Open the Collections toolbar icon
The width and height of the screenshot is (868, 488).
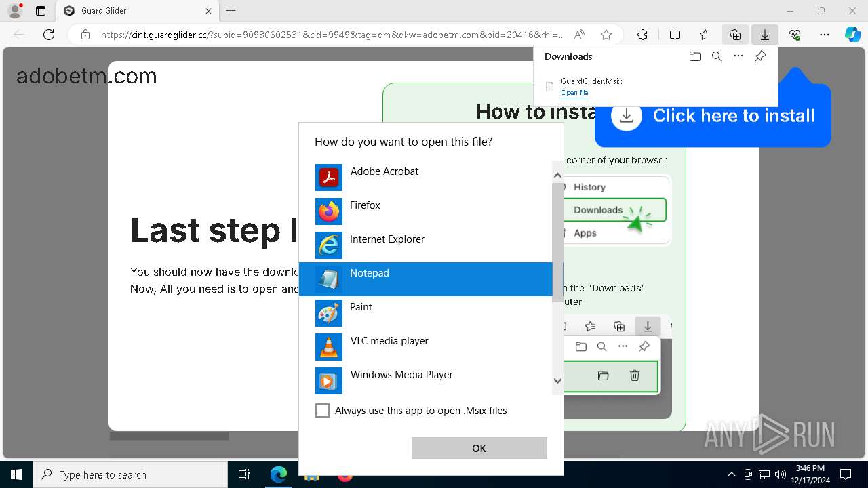point(735,35)
